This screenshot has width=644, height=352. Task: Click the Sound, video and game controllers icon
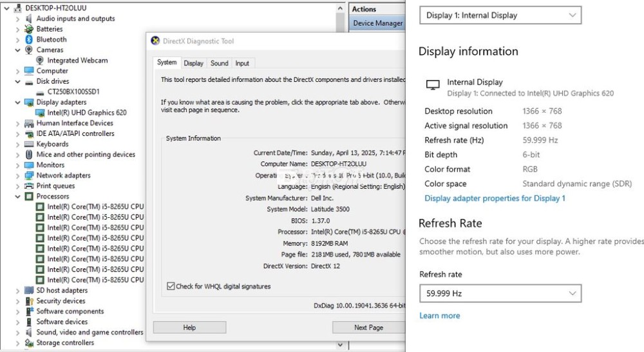point(29,332)
